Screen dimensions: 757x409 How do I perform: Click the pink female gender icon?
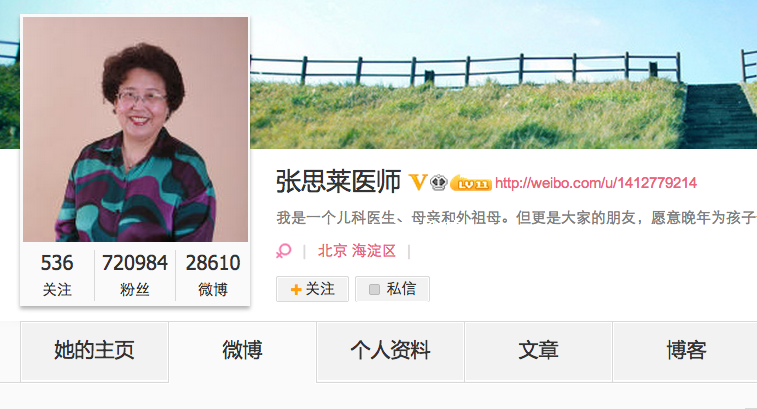click(284, 251)
